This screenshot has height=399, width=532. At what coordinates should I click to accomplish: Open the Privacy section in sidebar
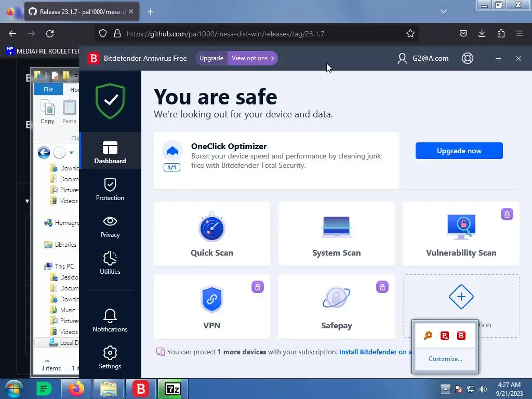tap(110, 227)
